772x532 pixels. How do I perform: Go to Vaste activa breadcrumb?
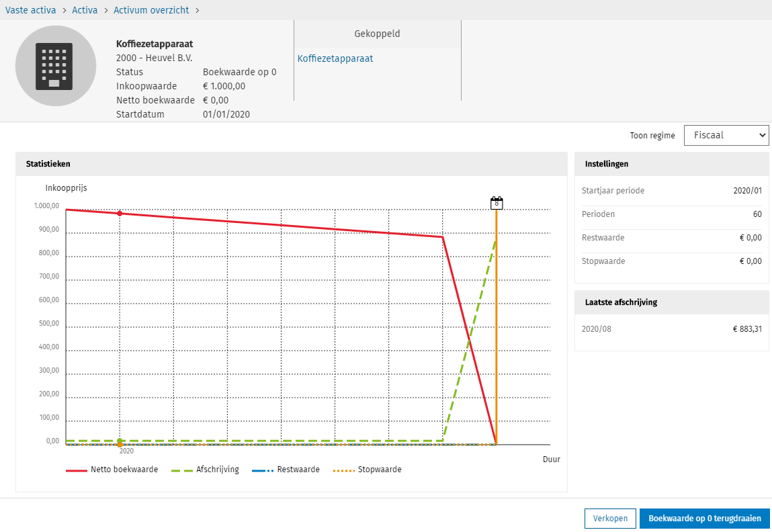click(x=30, y=10)
